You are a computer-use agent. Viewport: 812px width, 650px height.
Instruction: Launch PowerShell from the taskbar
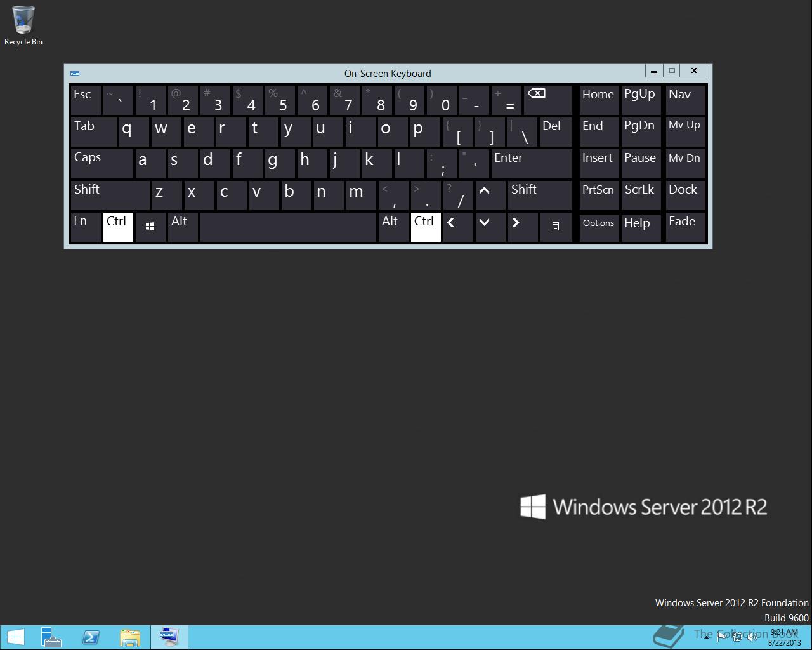pyautogui.click(x=91, y=637)
